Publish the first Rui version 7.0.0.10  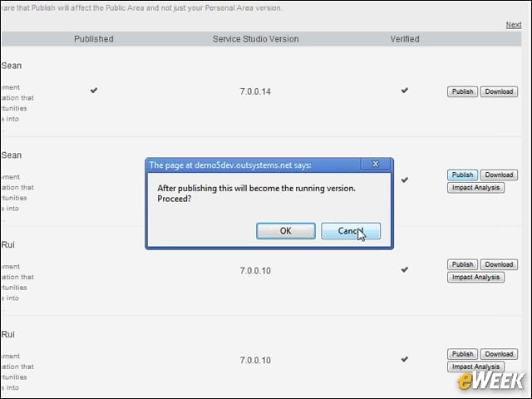point(462,264)
